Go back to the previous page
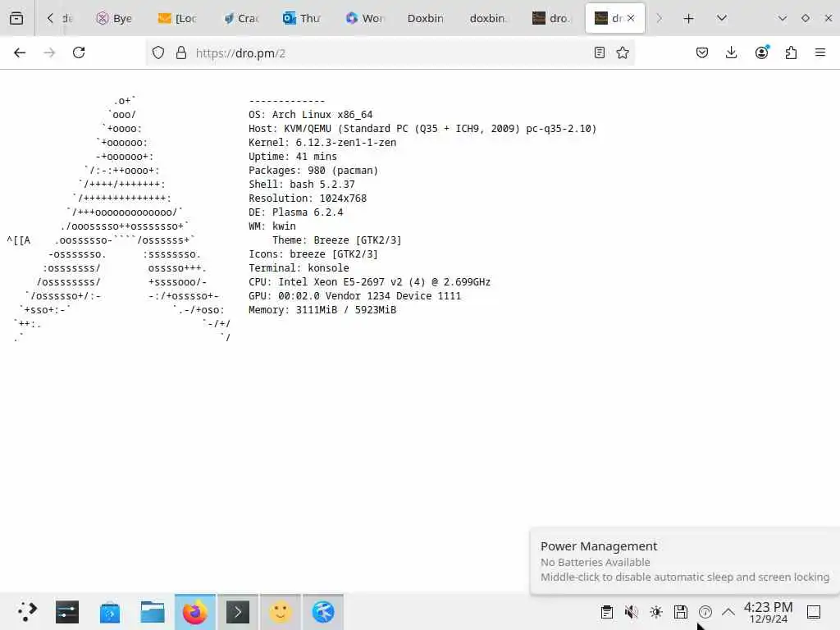Viewport: 840px width, 630px height. 20,52
